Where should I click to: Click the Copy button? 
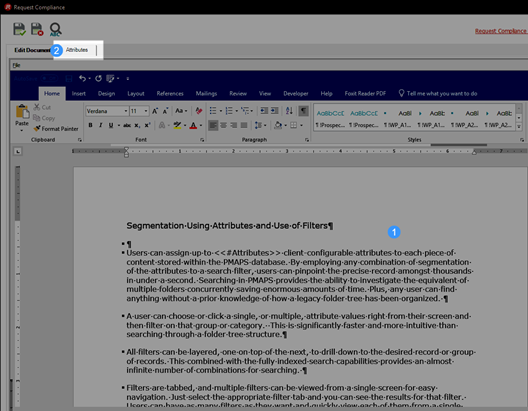(x=44, y=118)
